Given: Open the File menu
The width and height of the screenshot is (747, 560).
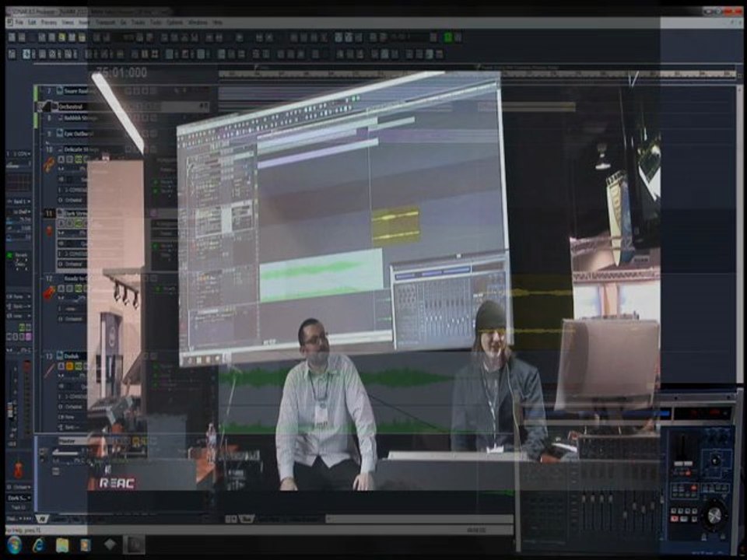Looking at the screenshot, I should pyautogui.click(x=19, y=23).
